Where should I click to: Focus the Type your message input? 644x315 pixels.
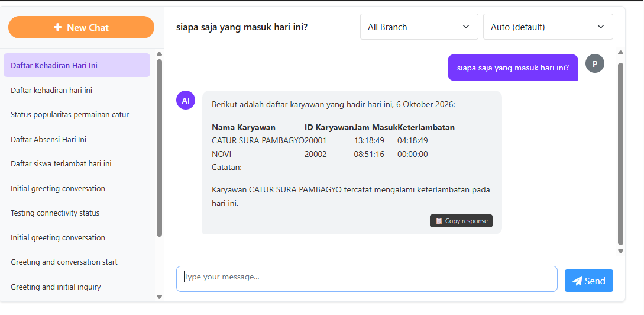(x=367, y=279)
